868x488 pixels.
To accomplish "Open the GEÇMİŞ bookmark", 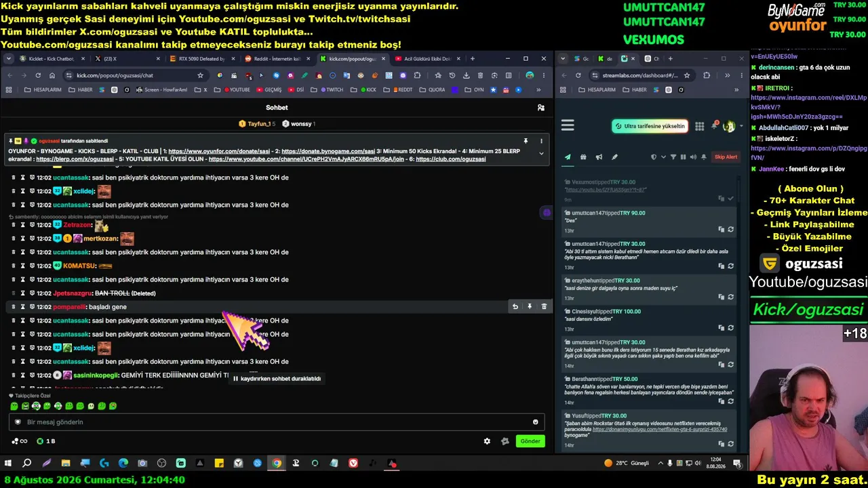I will pos(269,89).
